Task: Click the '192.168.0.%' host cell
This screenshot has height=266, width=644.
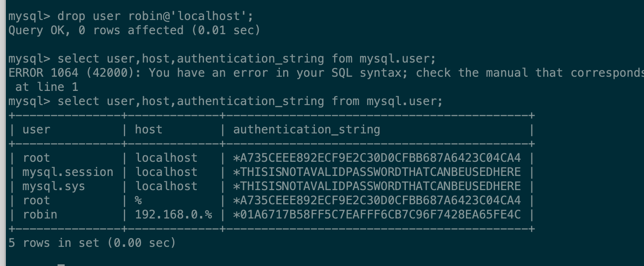Action: [173, 215]
